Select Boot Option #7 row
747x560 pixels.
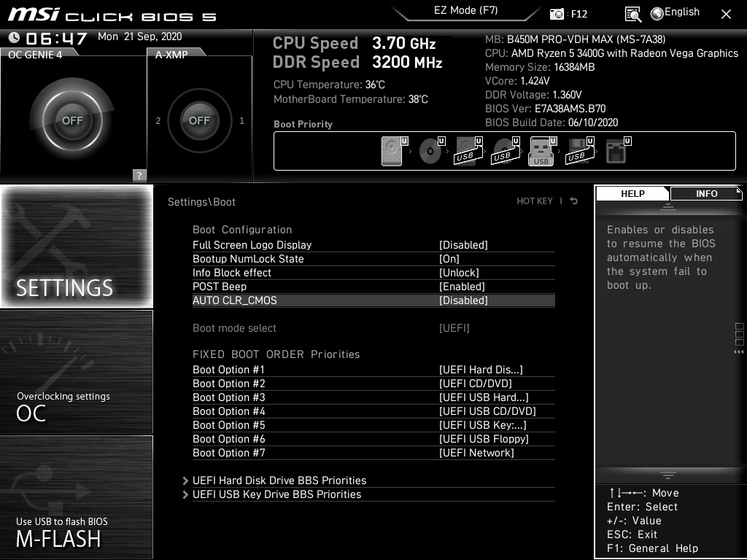[x=373, y=452]
